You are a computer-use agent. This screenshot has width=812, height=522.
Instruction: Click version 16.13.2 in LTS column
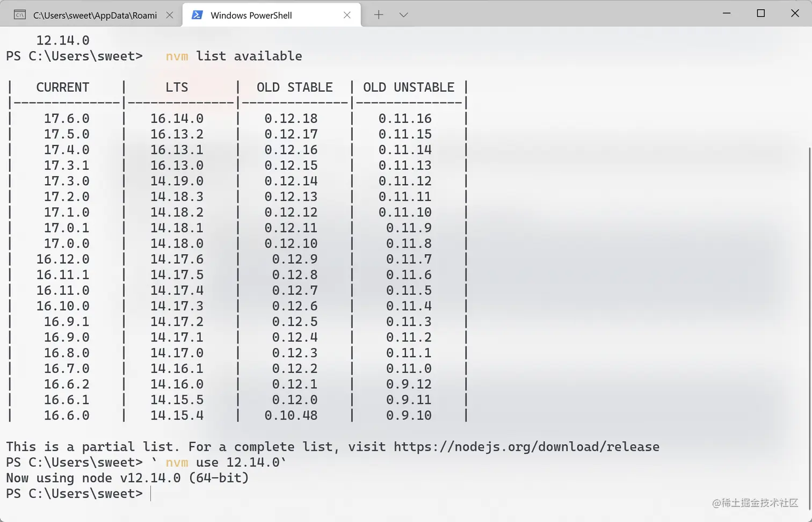click(x=177, y=134)
